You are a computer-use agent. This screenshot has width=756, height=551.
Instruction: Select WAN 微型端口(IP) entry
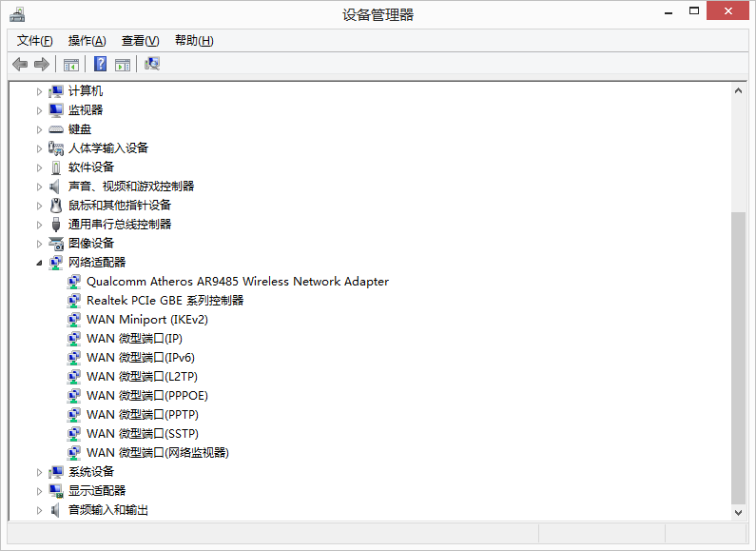[134, 339]
